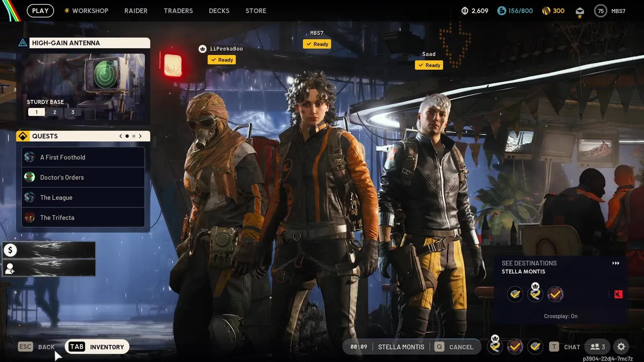Click the add friend person icon
644x362 pixels.
pos(10,268)
